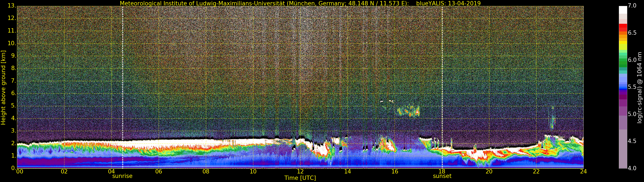Click the "0." height axis tick label
644x182 pixels.
coord(14,168)
